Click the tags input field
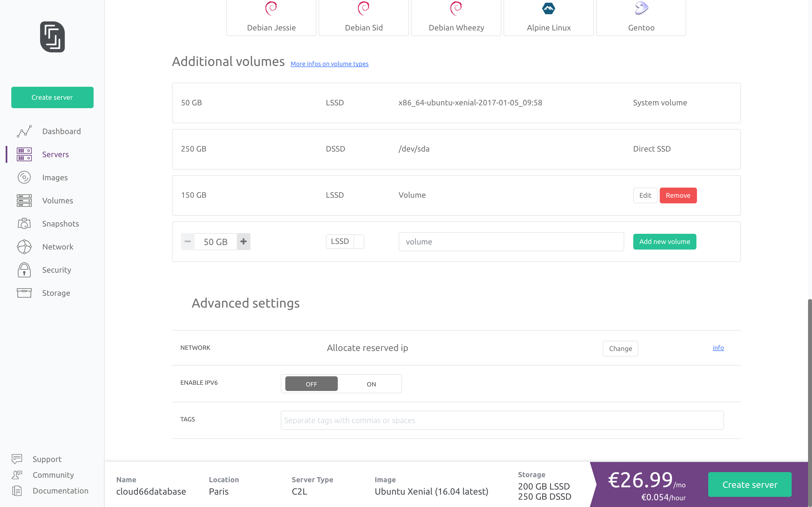812x507 pixels. click(x=502, y=420)
